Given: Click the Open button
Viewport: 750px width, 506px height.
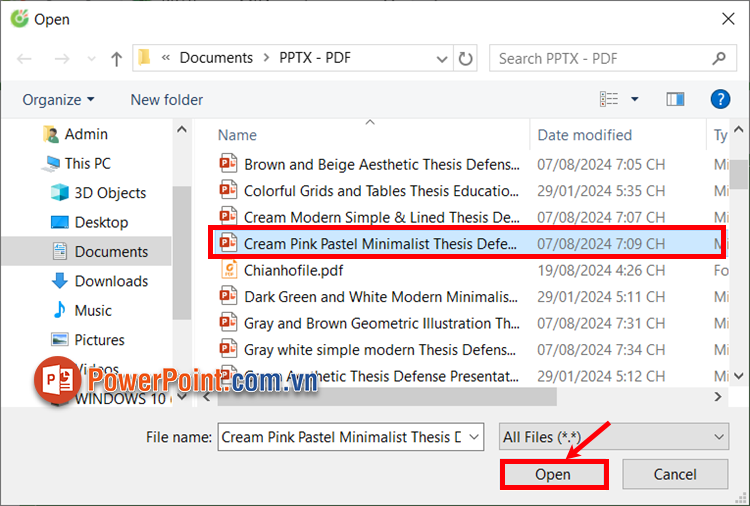Looking at the screenshot, I should (553, 474).
